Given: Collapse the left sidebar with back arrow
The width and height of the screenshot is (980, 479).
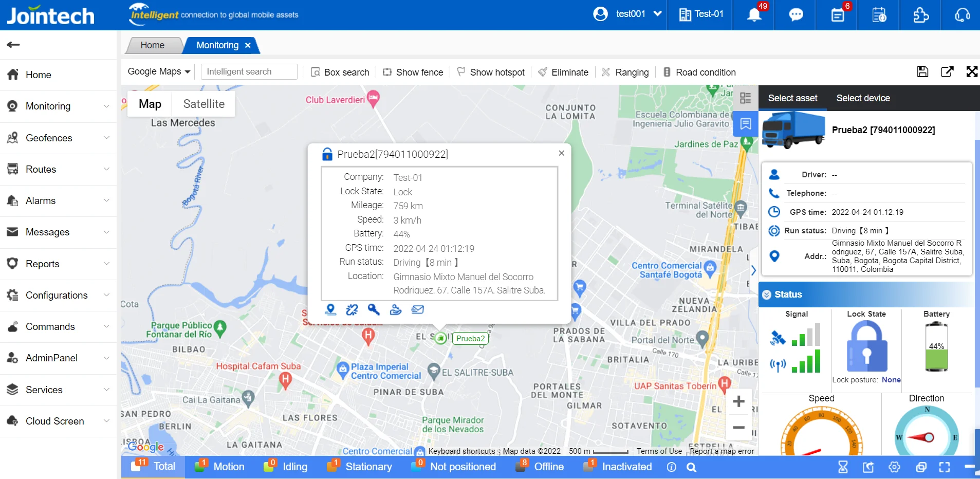Looking at the screenshot, I should point(13,45).
